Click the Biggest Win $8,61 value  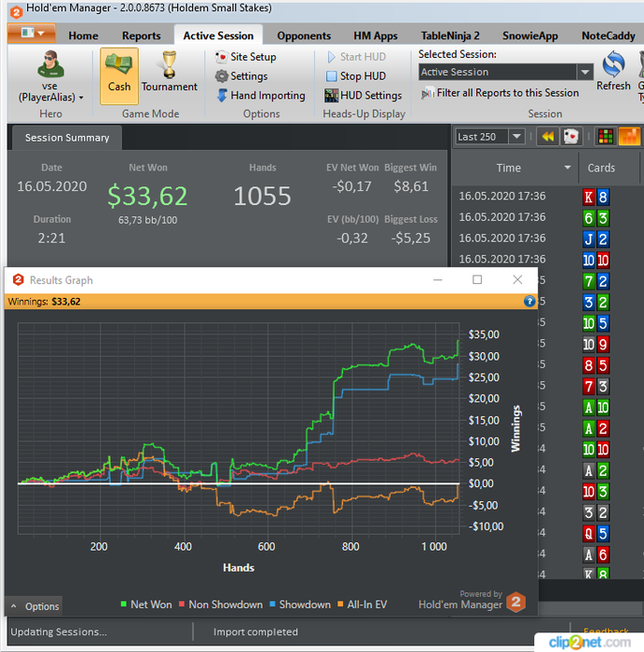click(411, 186)
